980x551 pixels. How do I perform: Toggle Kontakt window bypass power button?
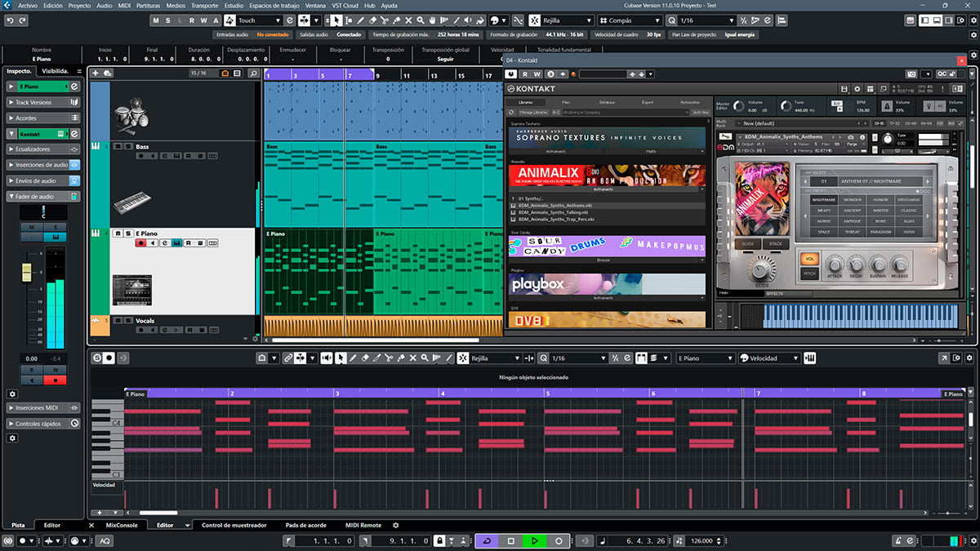(x=512, y=73)
